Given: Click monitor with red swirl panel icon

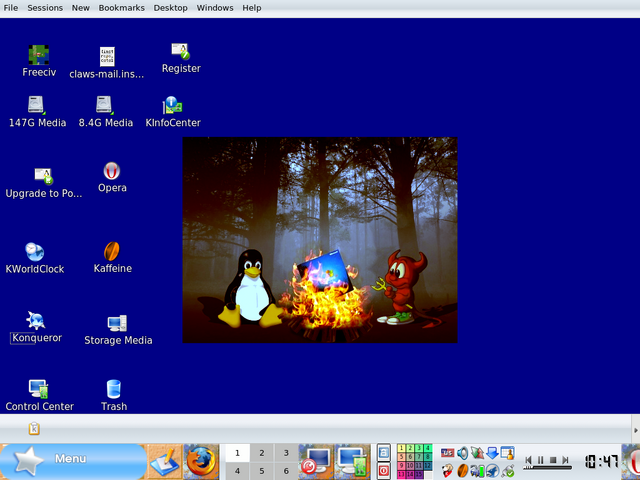Looking at the screenshot, I should (x=316, y=462).
